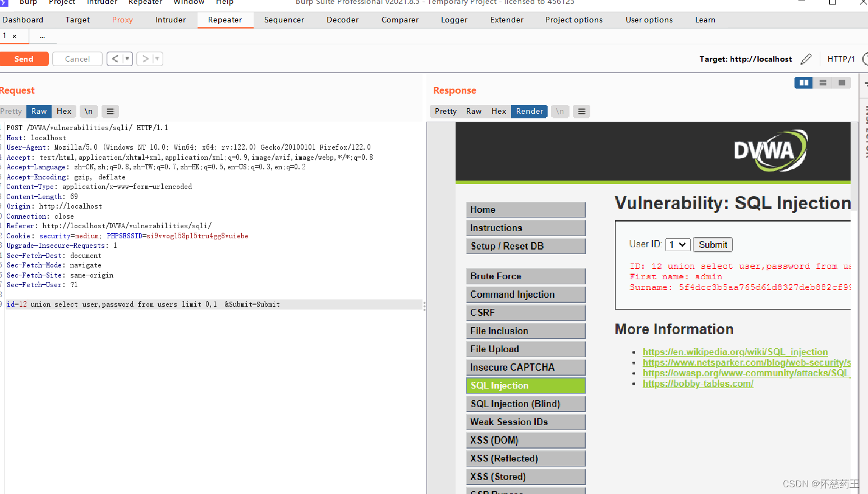Click DVWA logo in rendered response
Screen dimensions: 868x494
pyautogui.click(x=770, y=150)
